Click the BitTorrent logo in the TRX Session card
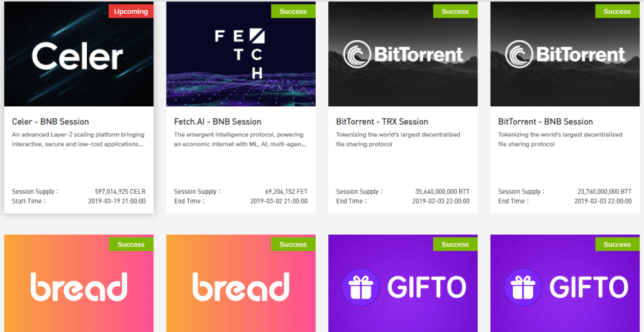Image resolution: width=644 pixels, height=332 pixels. click(403, 54)
